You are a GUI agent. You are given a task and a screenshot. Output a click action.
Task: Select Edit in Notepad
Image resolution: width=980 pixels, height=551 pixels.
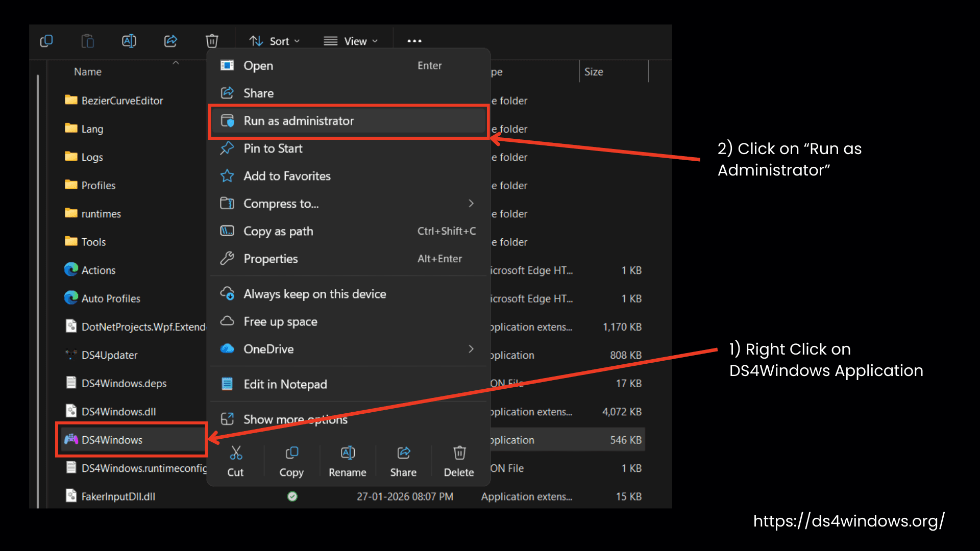[349, 384]
